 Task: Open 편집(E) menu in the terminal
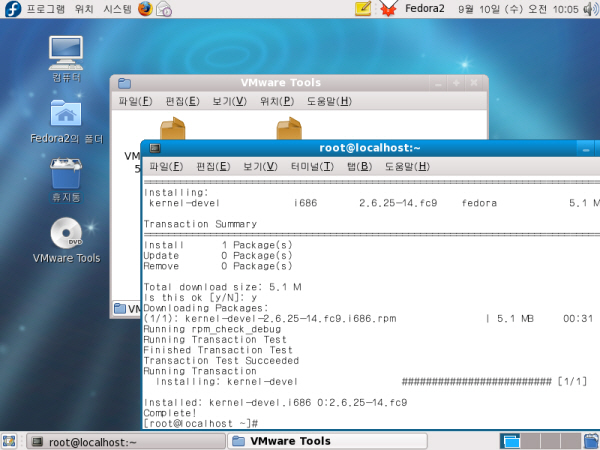[x=213, y=166]
